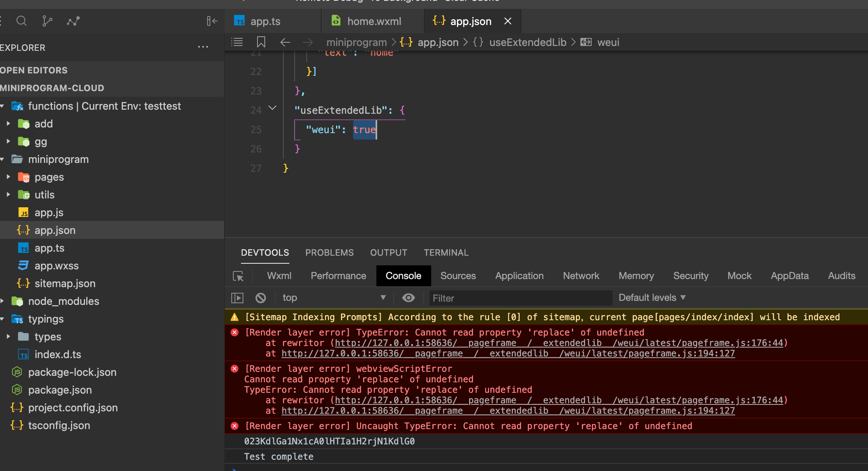Click the bookmark icon in the editor toolbar
This screenshot has height=471, width=868.
261,42
